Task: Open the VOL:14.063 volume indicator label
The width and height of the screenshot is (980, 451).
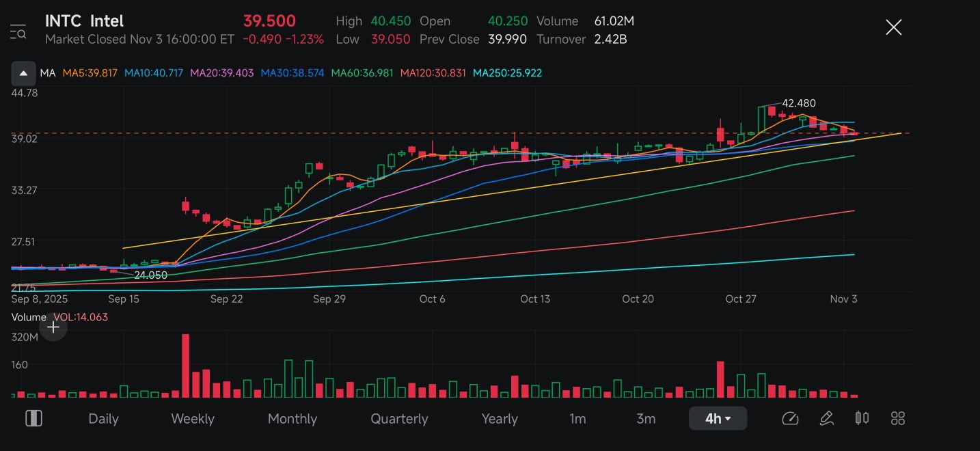Action: pos(81,317)
